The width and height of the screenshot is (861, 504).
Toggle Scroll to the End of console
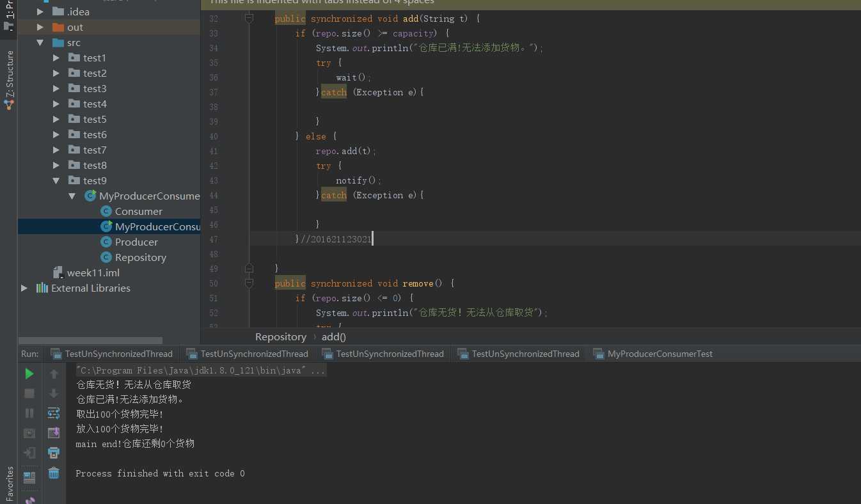pos(54,433)
